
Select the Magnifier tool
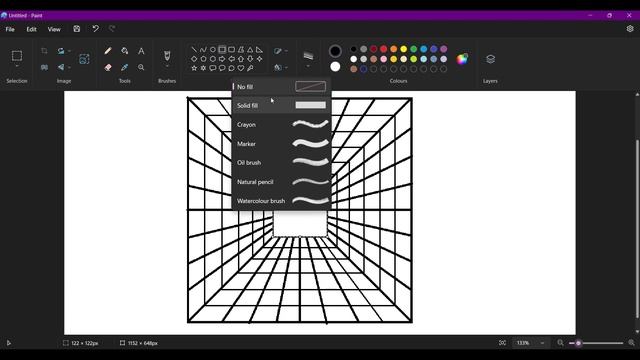141,67
